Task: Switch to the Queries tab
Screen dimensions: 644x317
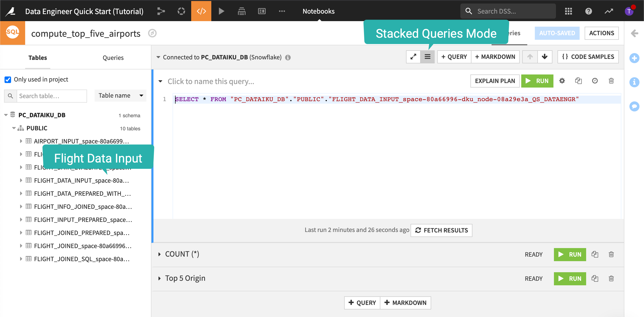Action: tap(113, 58)
